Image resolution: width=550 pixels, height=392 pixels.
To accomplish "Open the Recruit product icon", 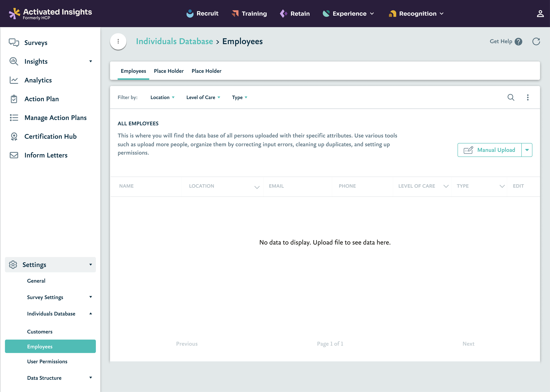I will point(190,13).
